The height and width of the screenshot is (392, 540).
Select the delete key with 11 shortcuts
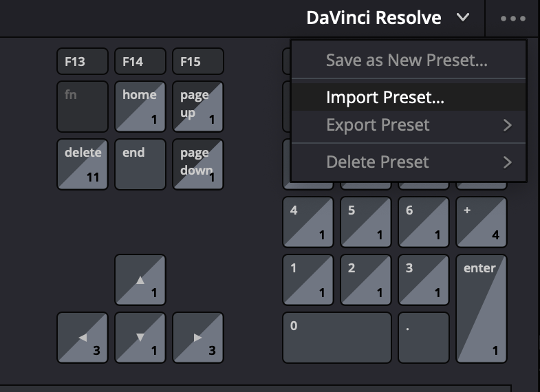(83, 164)
